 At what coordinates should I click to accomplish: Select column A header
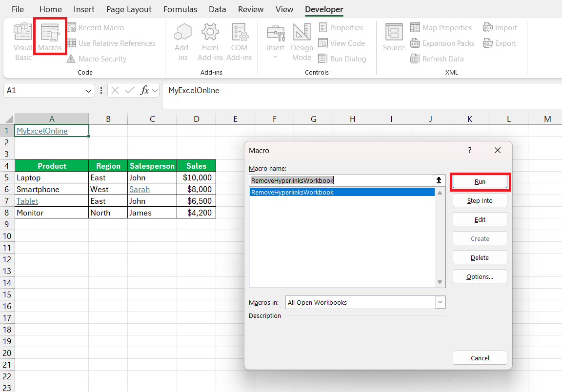tap(52, 119)
